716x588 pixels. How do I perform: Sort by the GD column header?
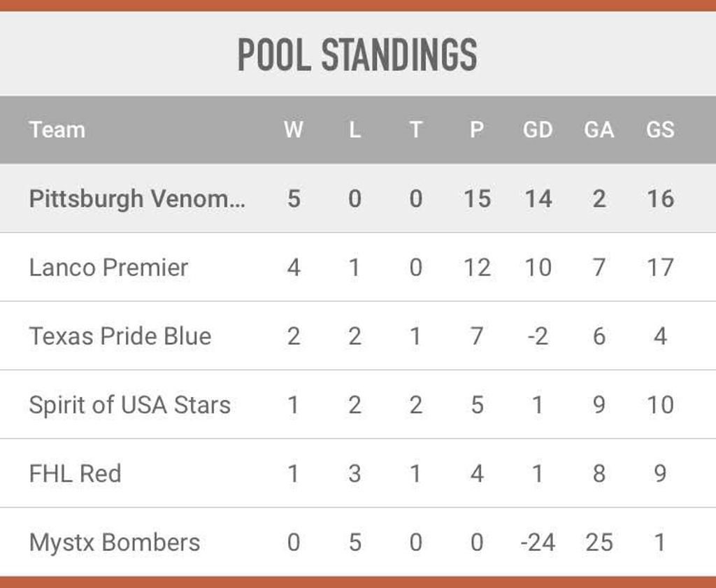538,130
